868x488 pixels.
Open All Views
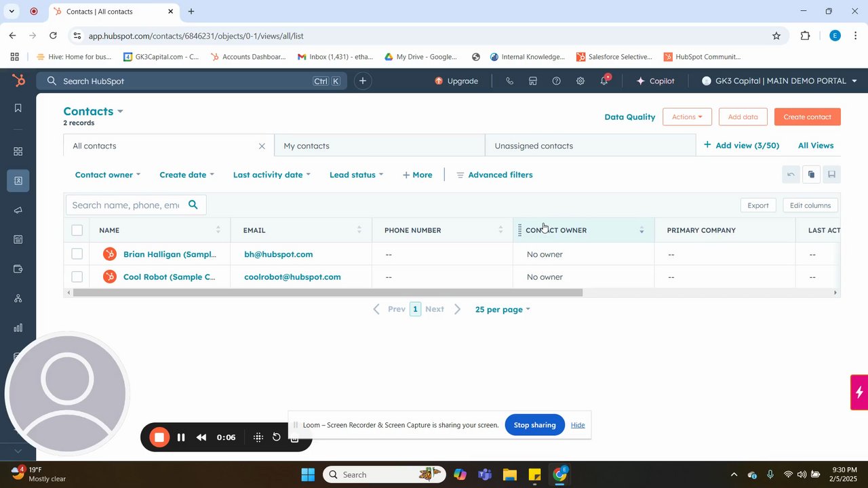coord(816,146)
